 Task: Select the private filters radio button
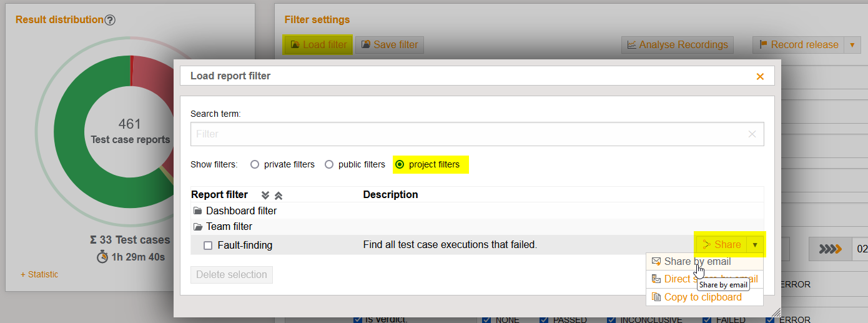(254, 164)
